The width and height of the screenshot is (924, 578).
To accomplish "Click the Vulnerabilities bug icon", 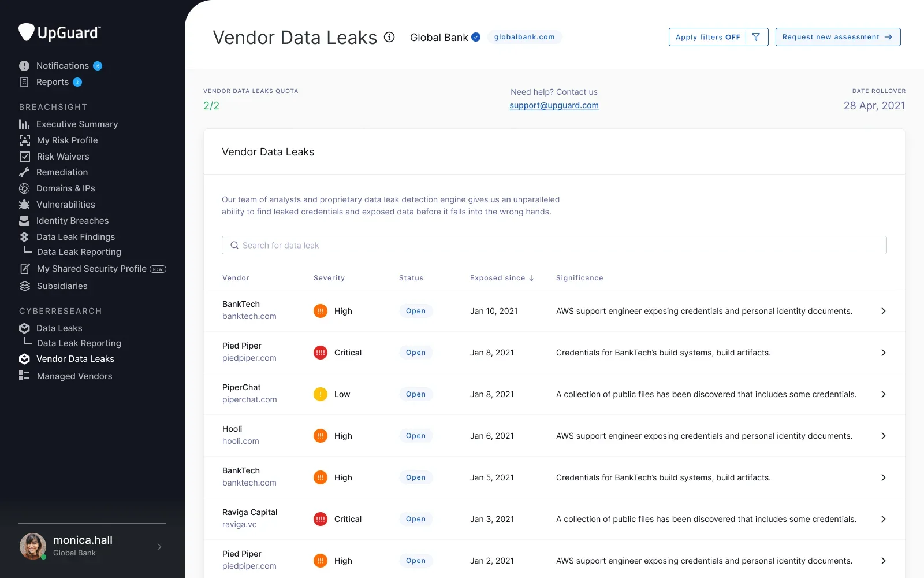I will tap(24, 205).
